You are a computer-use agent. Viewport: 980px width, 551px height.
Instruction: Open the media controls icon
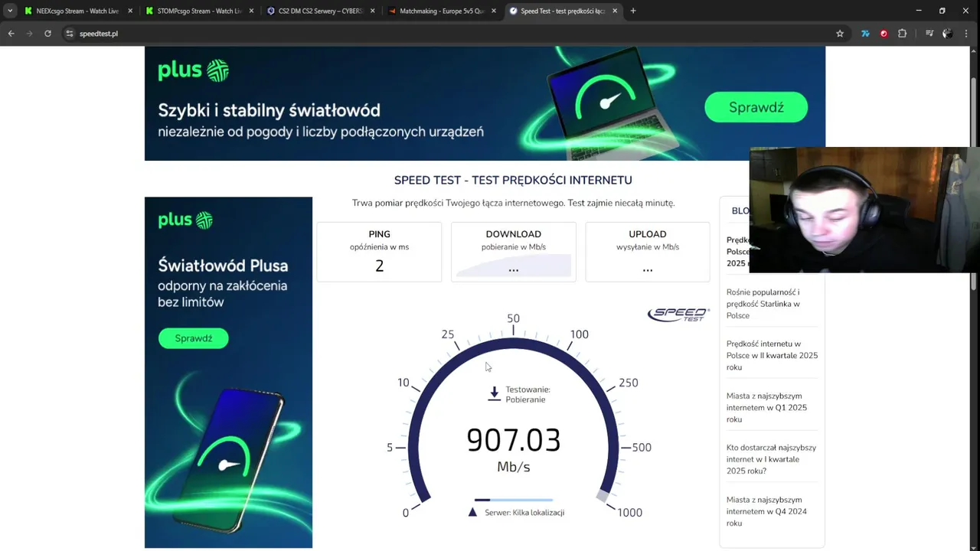(x=929, y=34)
